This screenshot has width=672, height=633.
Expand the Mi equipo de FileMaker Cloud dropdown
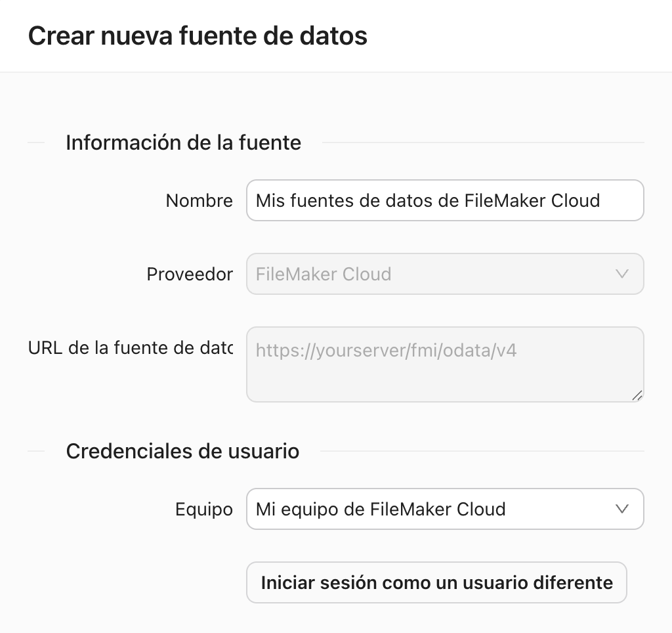tap(445, 509)
